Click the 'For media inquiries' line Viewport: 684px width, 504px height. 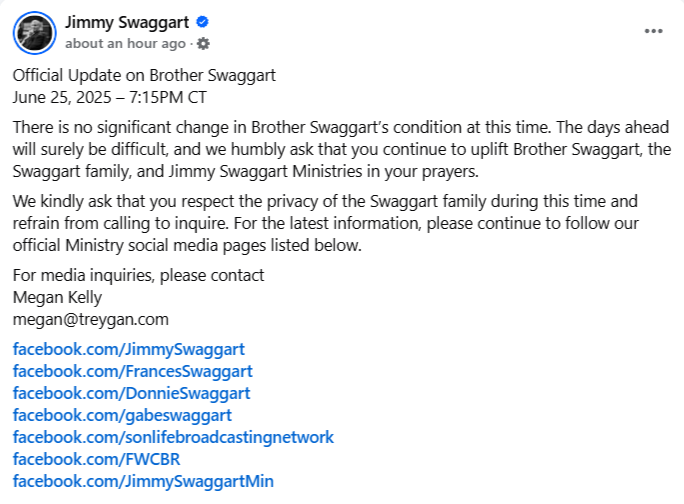pyautogui.click(x=138, y=275)
